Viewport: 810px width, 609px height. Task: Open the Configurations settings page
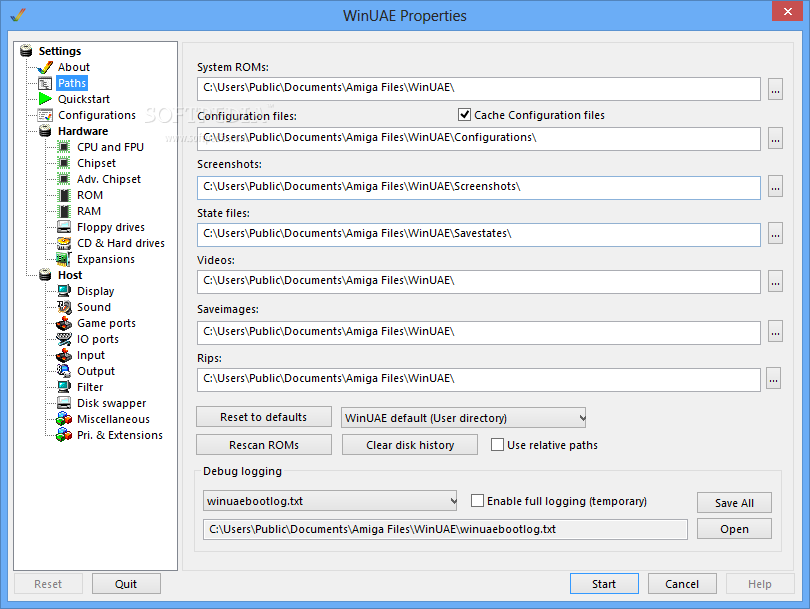pos(97,115)
